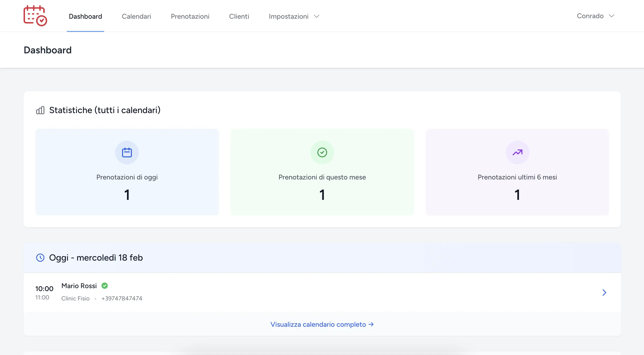Click the Statistiche (tutti i calendari) heading
Viewport: 644px width, 355px height.
(105, 110)
